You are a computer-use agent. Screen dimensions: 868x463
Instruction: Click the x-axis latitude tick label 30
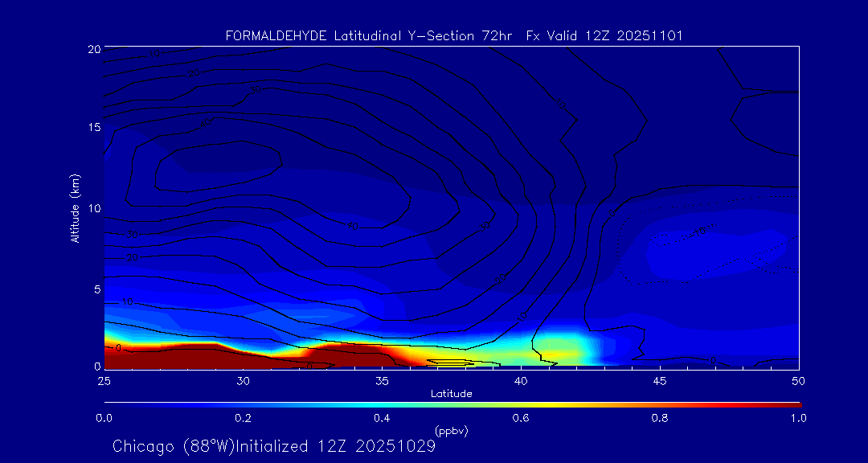[243, 380]
